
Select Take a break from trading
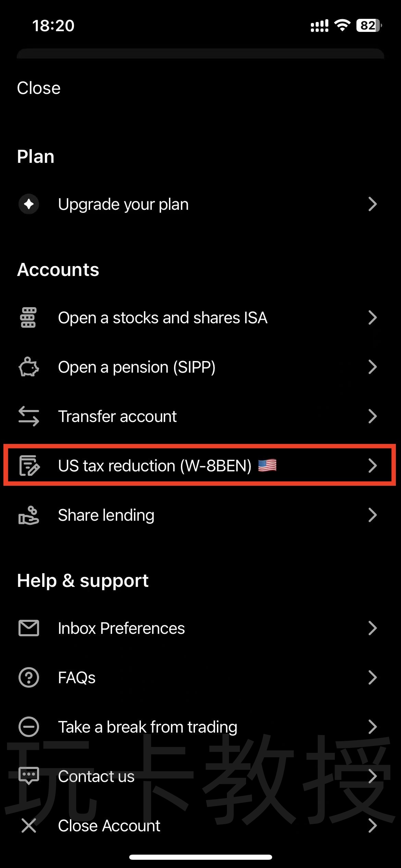click(200, 727)
